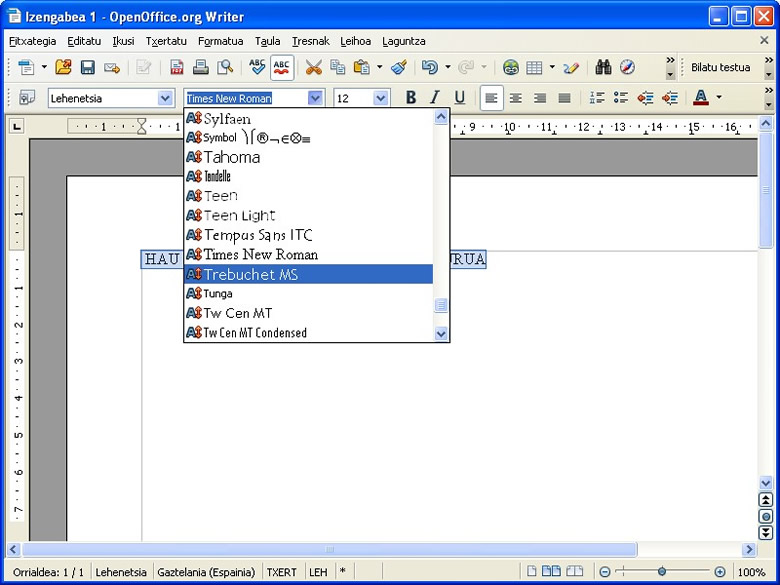Toggle Italic formatting
Viewport: 780px width, 585px height.
coord(435,98)
